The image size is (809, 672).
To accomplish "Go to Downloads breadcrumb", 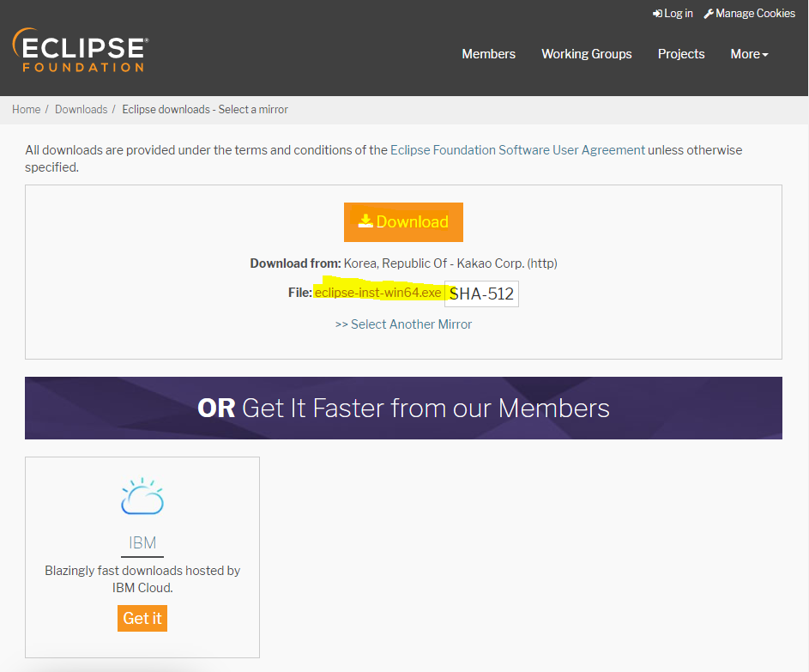I will click(x=81, y=109).
